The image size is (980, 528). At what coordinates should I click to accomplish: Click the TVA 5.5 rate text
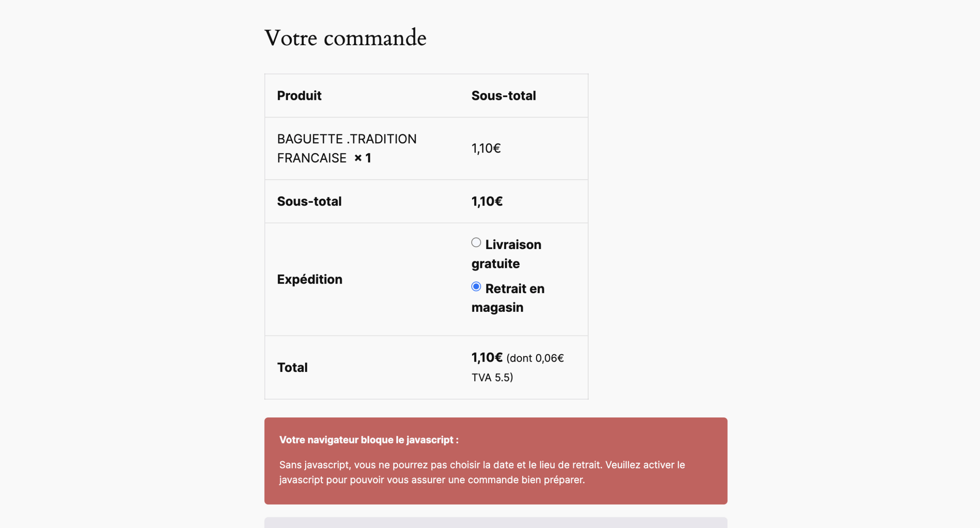tap(492, 378)
